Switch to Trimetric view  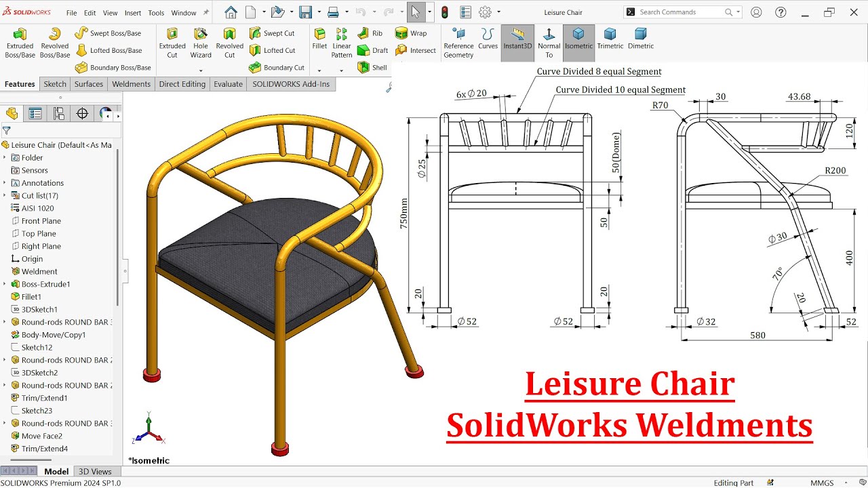[x=610, y=39]
